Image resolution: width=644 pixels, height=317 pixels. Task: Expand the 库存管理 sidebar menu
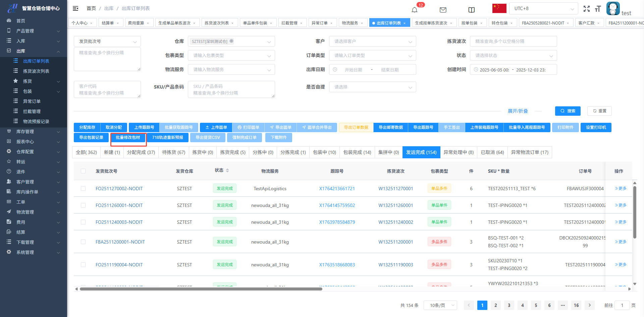point(34,131)
